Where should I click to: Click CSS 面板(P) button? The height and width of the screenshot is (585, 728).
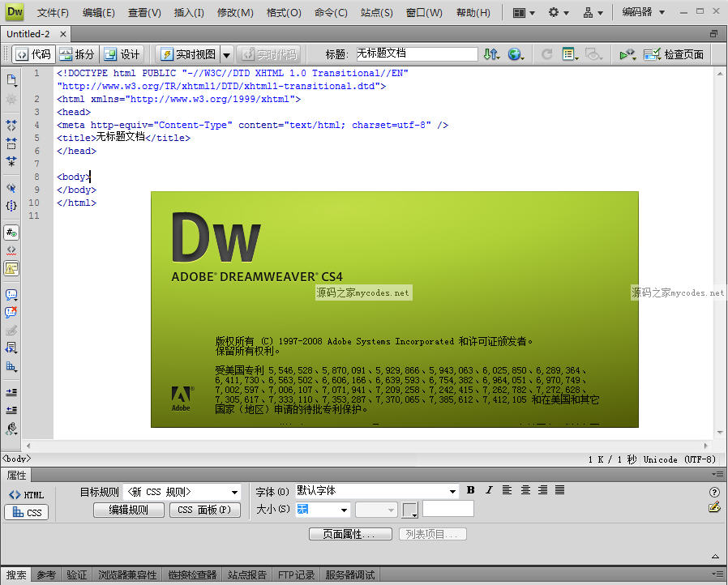click(205, 510)
